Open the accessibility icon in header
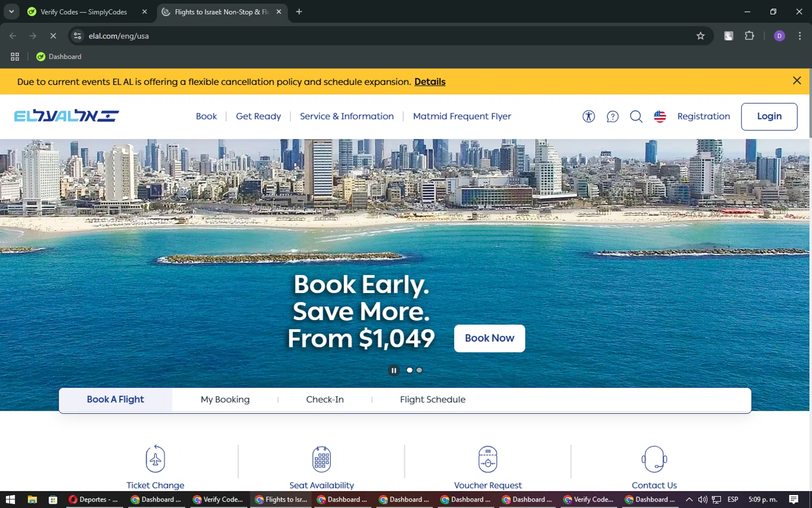This screenshot has width=812, height=508. pos(588,116)
